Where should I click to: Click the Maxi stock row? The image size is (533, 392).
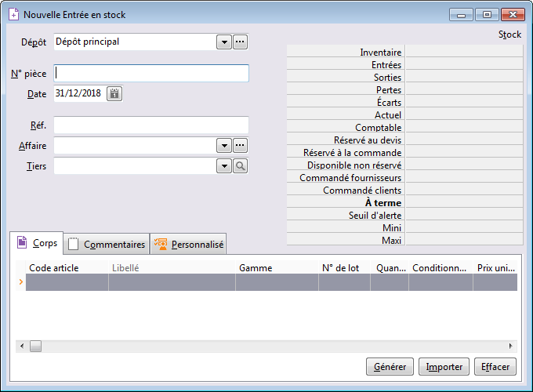pos(405,240)
